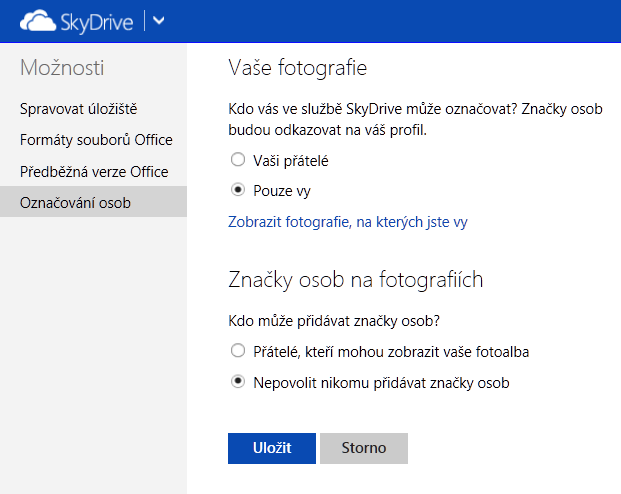Viewport: 621px width, 494px height.
Task: Click the Nepovolit nikomu option label text
Action: coord(381,383)
